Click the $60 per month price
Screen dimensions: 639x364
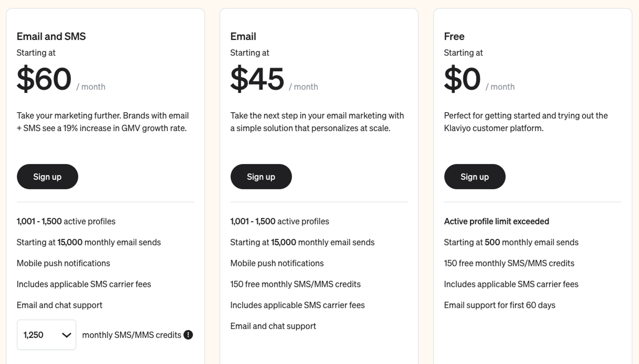(x=44, y=78)
